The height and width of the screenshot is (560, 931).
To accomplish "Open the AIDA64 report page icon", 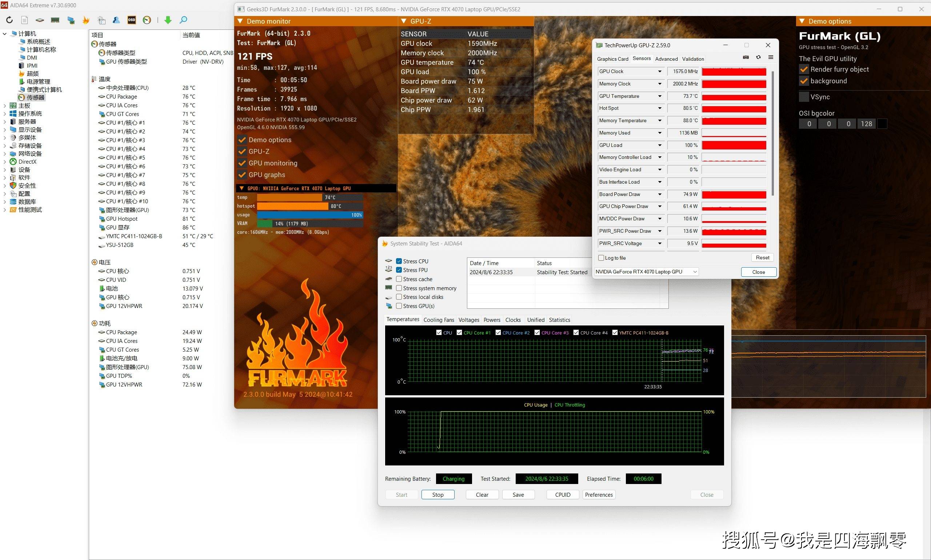I will tap(24, 20).
